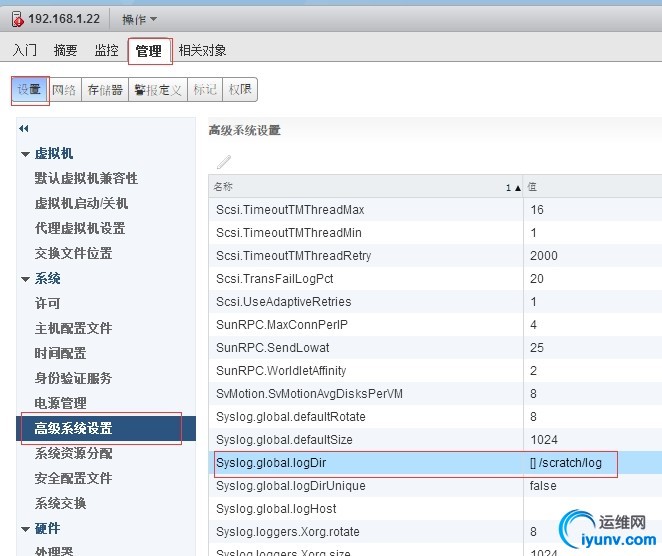Select the 设置 sub-tab button

coord(29,90)
